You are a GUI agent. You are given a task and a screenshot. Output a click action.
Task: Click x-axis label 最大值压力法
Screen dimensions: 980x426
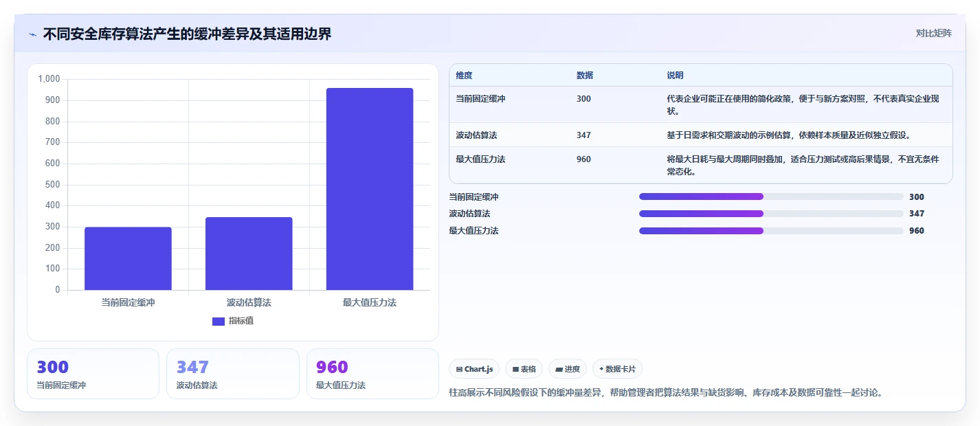(370, 302)
